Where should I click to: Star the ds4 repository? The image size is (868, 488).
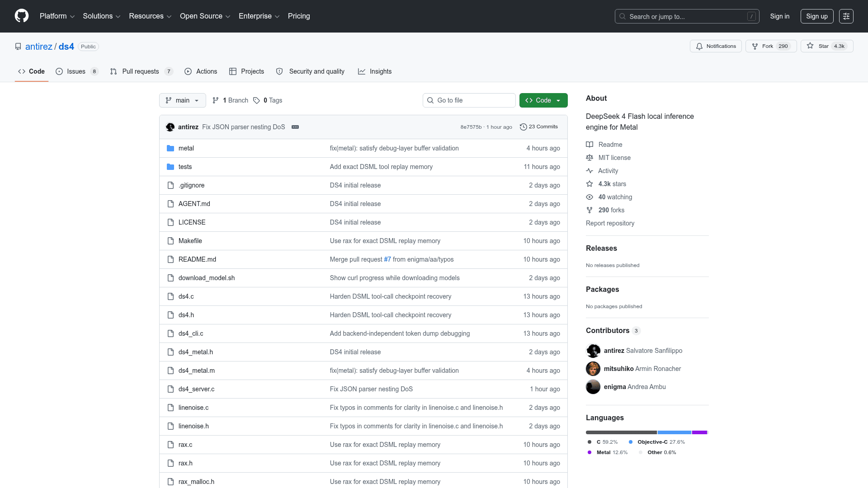pyautogui.click(x=827, y=46)
